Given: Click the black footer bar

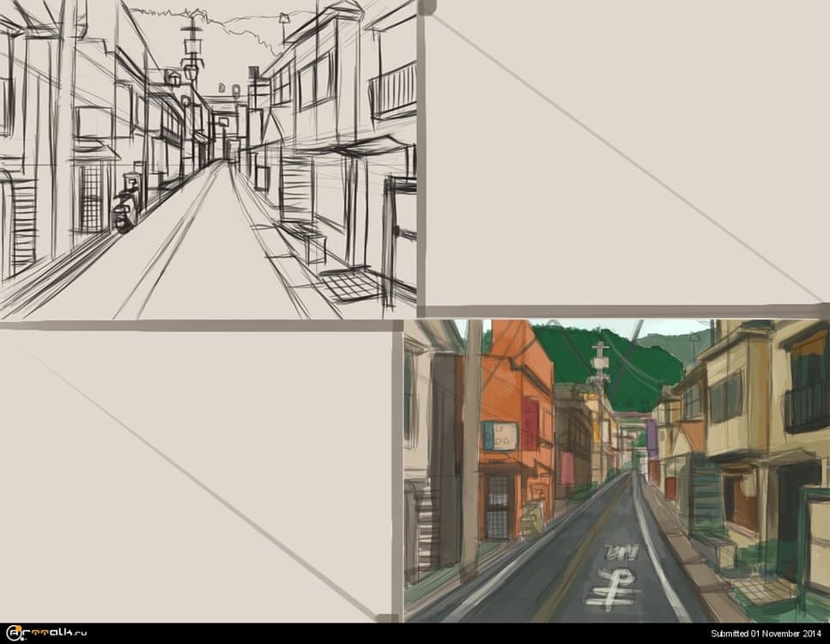Looking at the screenshot, I should pyautogui.click(x=412, y=634).
